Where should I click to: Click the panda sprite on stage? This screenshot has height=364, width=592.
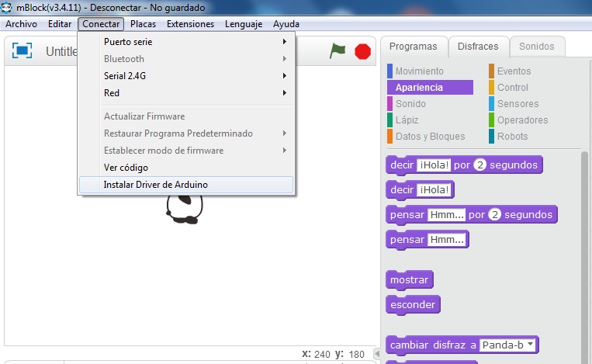pos(185,207)
